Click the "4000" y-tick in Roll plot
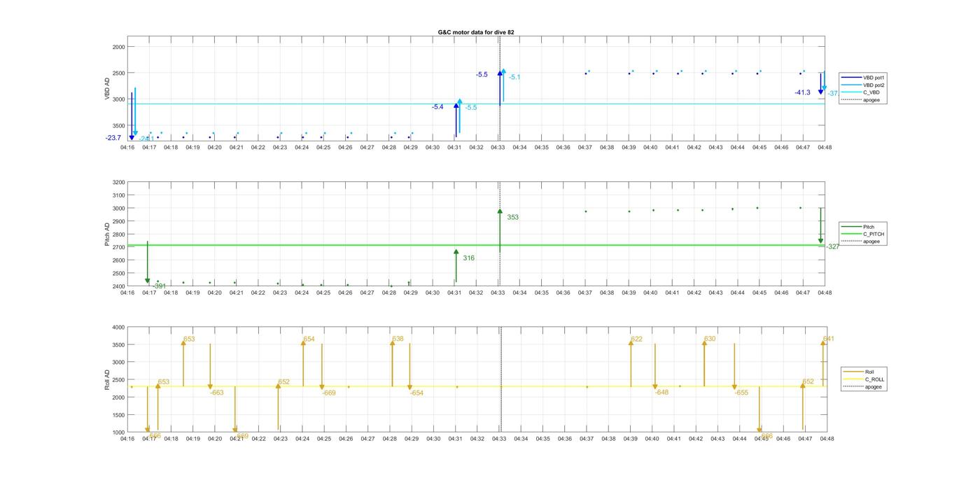 point(118,328)
